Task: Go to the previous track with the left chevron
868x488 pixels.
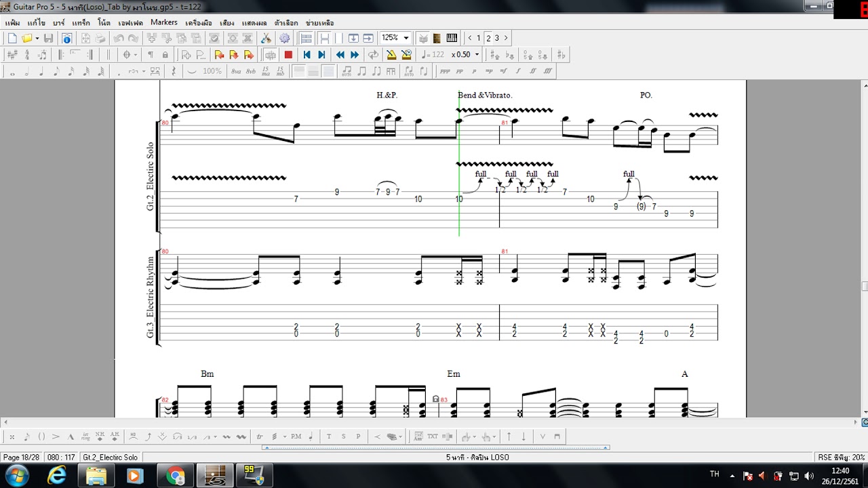Action: (x=471, y=38)
